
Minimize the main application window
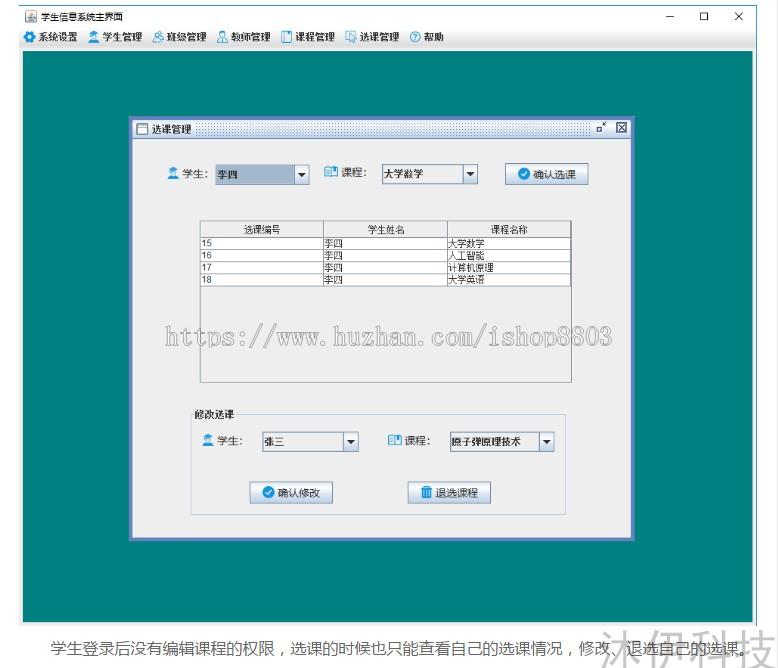coord(670,16)
